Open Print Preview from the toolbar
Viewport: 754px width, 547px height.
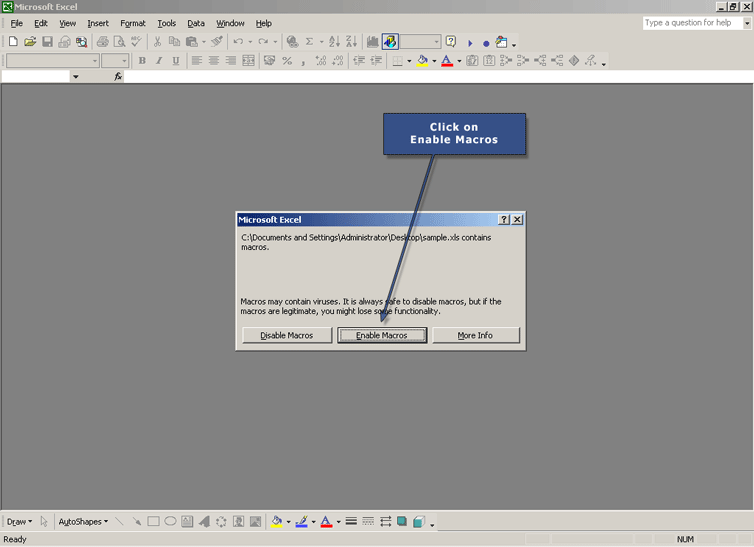(x=119, y=42)
